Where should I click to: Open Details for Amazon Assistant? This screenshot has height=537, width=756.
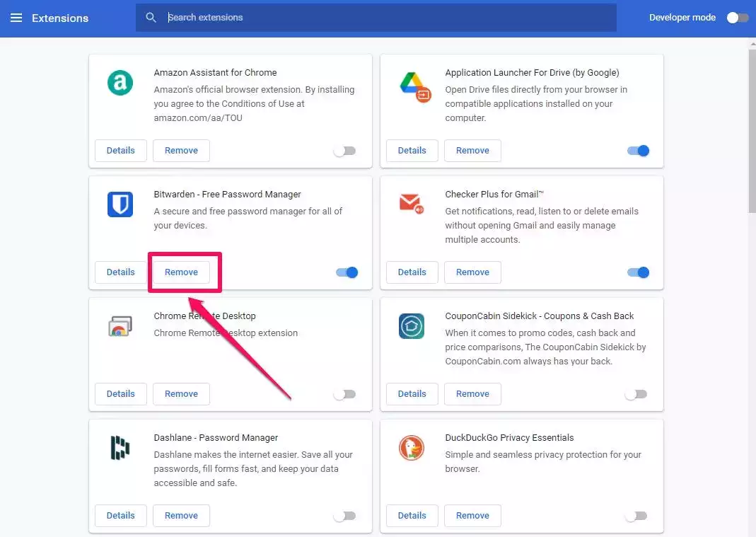[120, 151]
